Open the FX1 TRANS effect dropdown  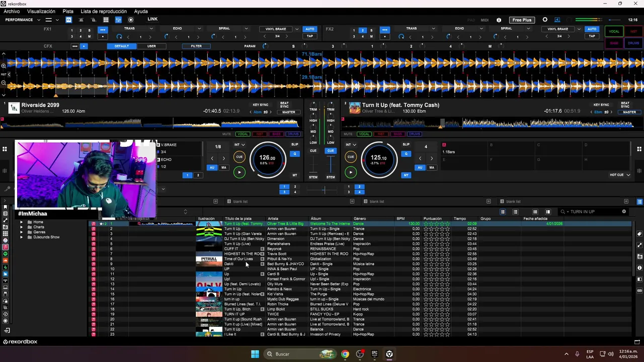[x=152, y=29]
